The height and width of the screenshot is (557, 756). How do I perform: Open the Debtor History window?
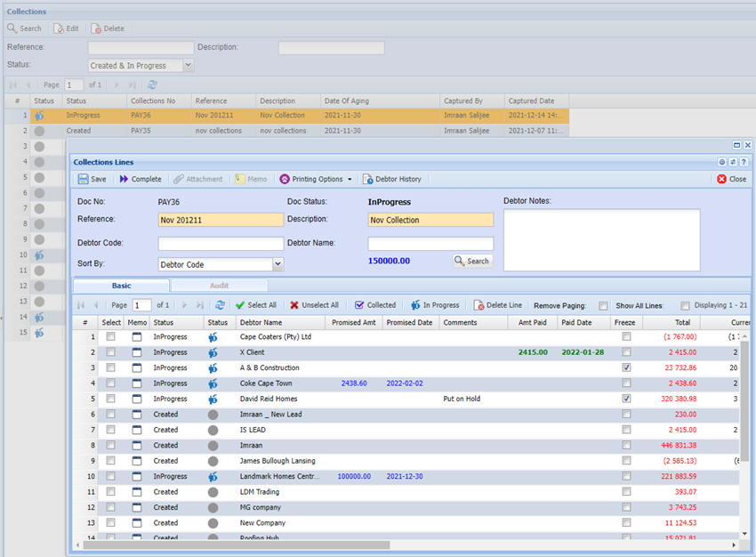point(391,179)
